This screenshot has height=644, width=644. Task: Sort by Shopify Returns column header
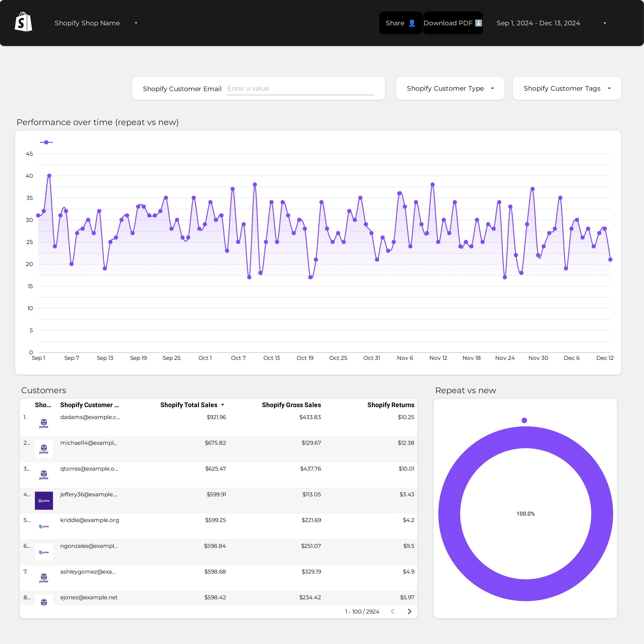click(x=391, y=405)
